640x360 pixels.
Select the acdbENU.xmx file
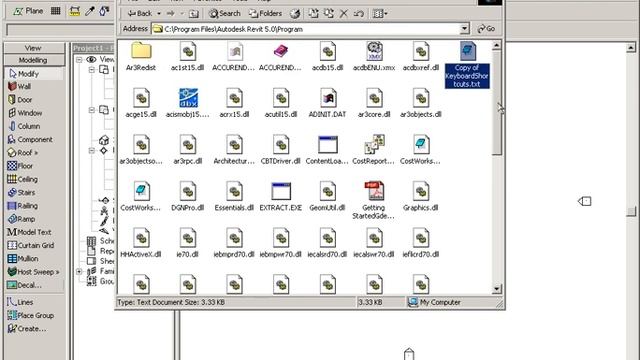click(x=374, y=57)
